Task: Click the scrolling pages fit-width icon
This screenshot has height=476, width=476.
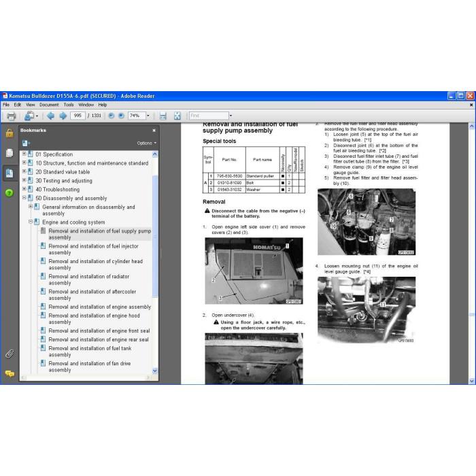Action: pyautogui.click(x=163, y=116)
